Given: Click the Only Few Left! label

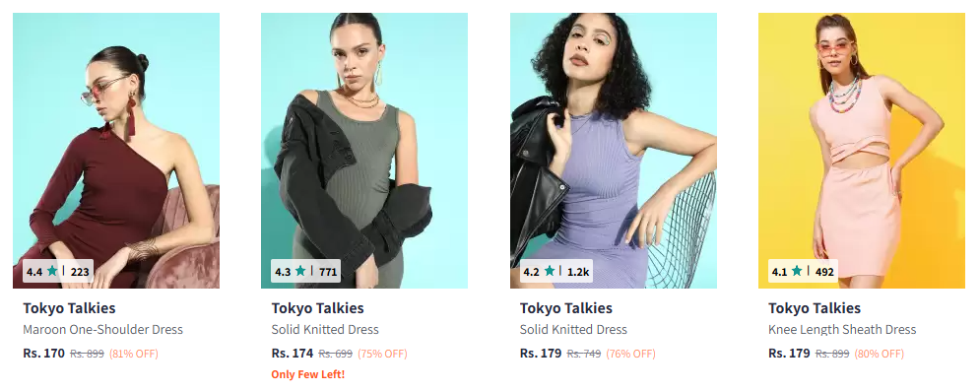Looking at the screenshot, I should coord(308,375).
